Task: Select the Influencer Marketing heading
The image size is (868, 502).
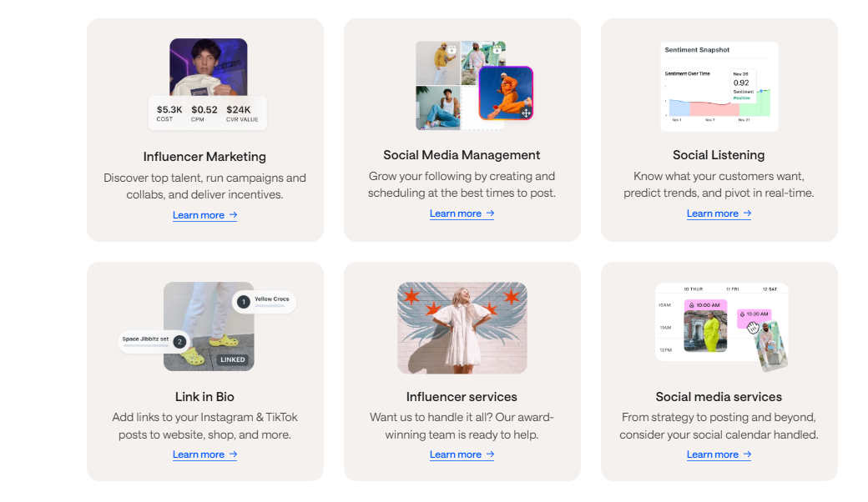Action: point(204,157)
